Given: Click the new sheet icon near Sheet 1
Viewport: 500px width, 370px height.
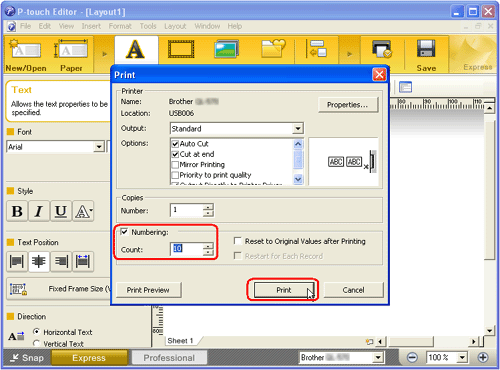Looking at the screenshot, I should (369, 342).
